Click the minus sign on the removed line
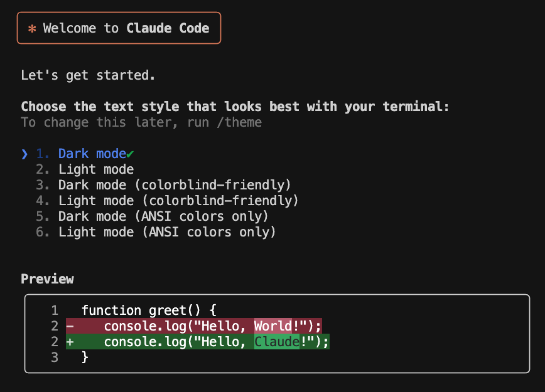The height and width of the screenshot is (392, 545). click(70, 326)
